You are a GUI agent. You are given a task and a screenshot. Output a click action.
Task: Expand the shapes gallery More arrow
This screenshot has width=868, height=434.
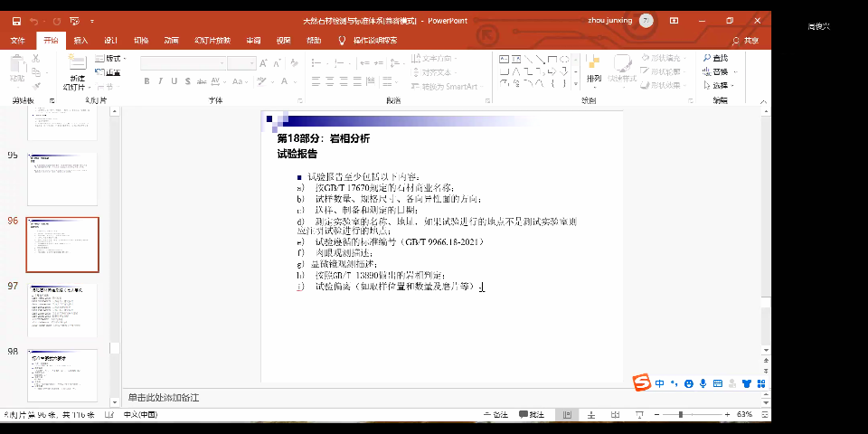pyautogui.click(x=576, y=84)
